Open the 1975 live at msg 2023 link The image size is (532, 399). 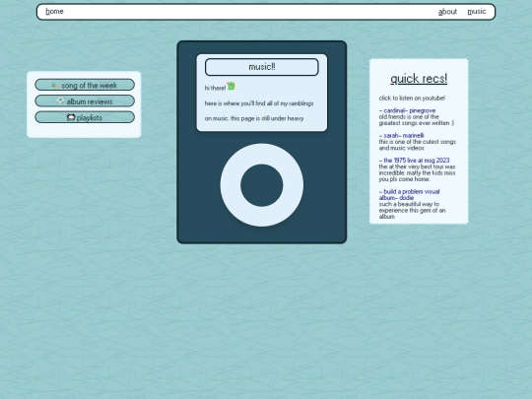pos(414,161)
